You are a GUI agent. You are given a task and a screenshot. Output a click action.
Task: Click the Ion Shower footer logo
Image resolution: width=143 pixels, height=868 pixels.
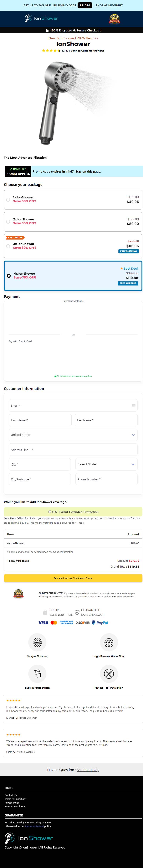tap(28, 838)
